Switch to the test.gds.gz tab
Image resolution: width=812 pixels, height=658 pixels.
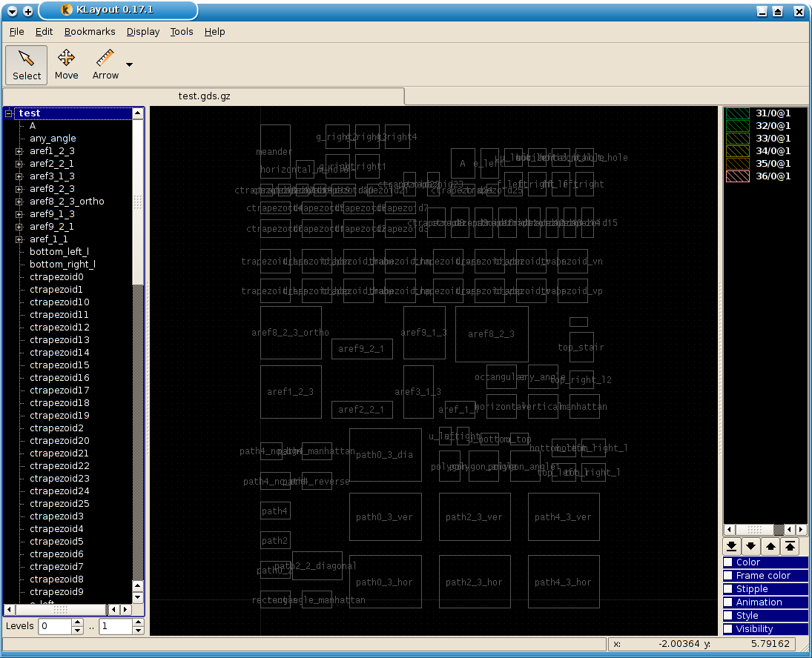[203, 96]
